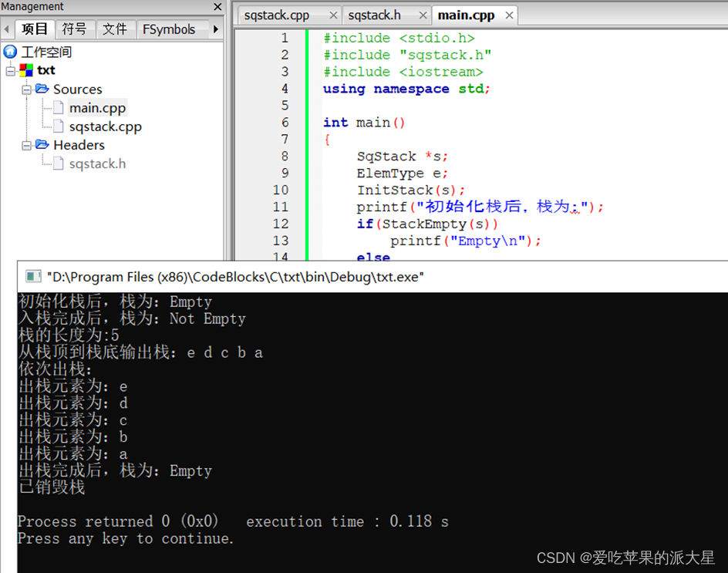Screen dimensions: 728x573
Task: Open main.cpp in the project tree
Action: [97, 108]
